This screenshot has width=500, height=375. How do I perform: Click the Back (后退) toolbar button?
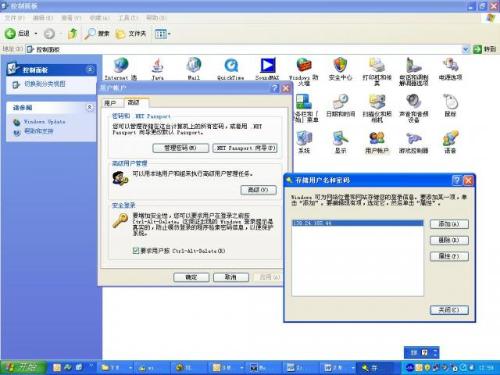pos(17,33)
